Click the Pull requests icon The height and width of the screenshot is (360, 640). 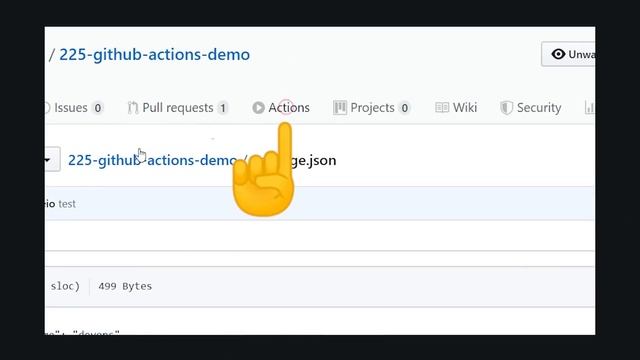[133, 108]
